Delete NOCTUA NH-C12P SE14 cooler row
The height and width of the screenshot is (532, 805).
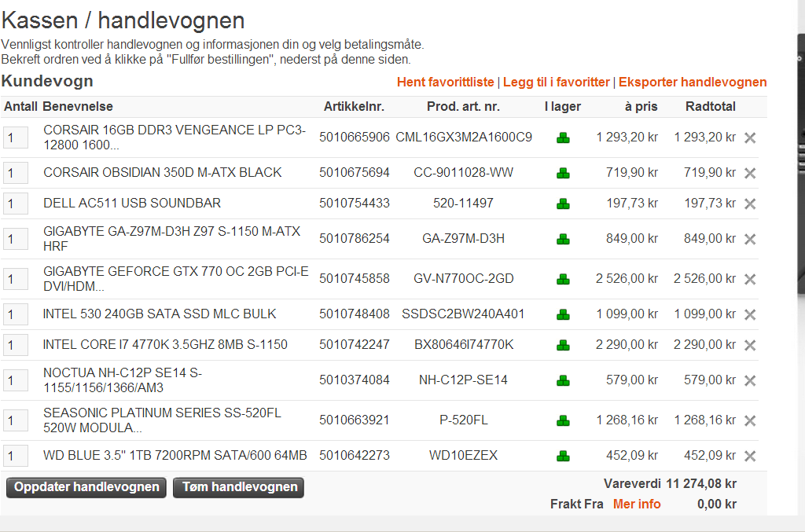[750, 380]
